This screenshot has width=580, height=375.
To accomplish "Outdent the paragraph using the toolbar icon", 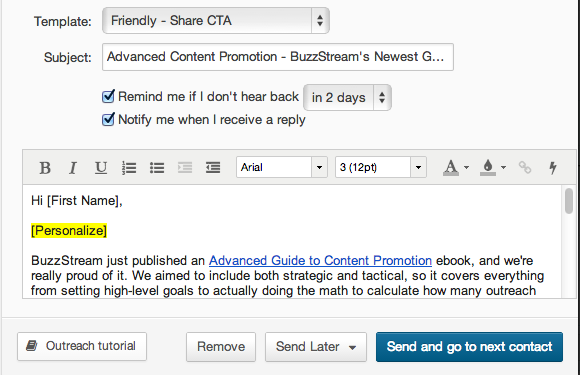I will click(x=185, y=168).
